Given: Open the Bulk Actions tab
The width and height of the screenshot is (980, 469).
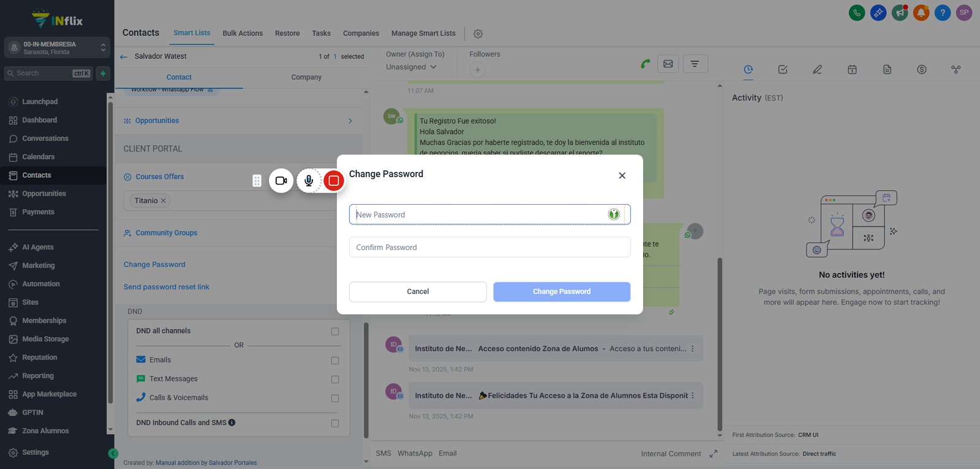Looking at the screenshot, I should (243, 33).
